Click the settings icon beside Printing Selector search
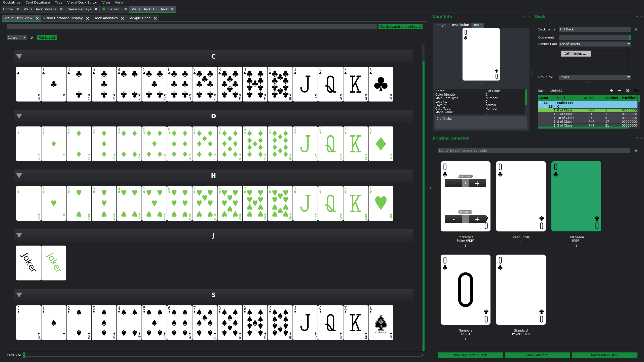Screen dimensions: 644x362 pyautogui.click(x=636, y=151)
